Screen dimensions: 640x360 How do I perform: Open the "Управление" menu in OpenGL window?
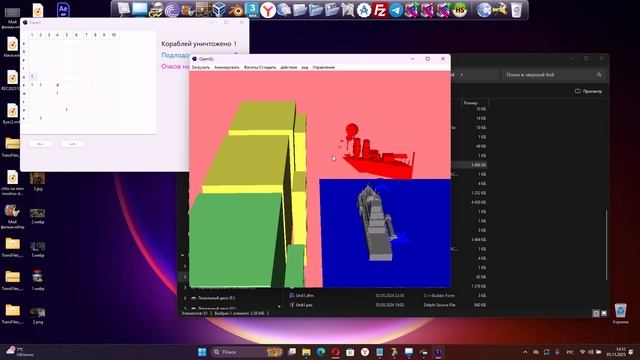click(x=324, y=67)
